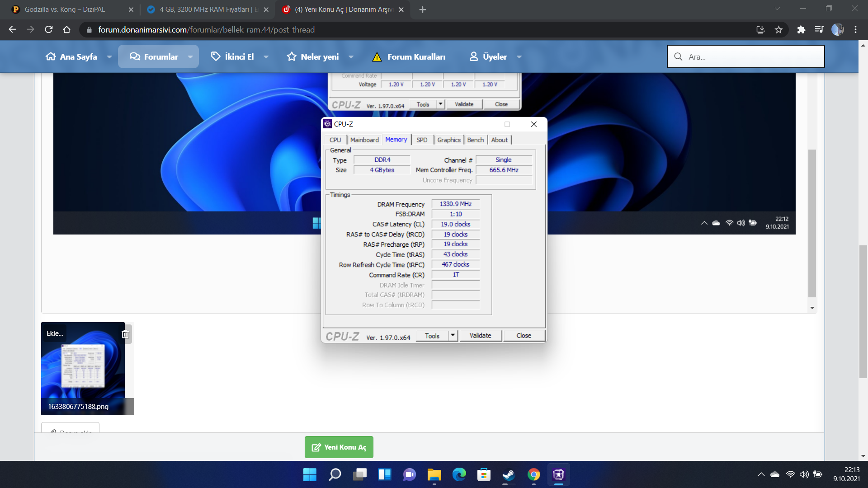Open Steam from taskbar

(509, 474)
